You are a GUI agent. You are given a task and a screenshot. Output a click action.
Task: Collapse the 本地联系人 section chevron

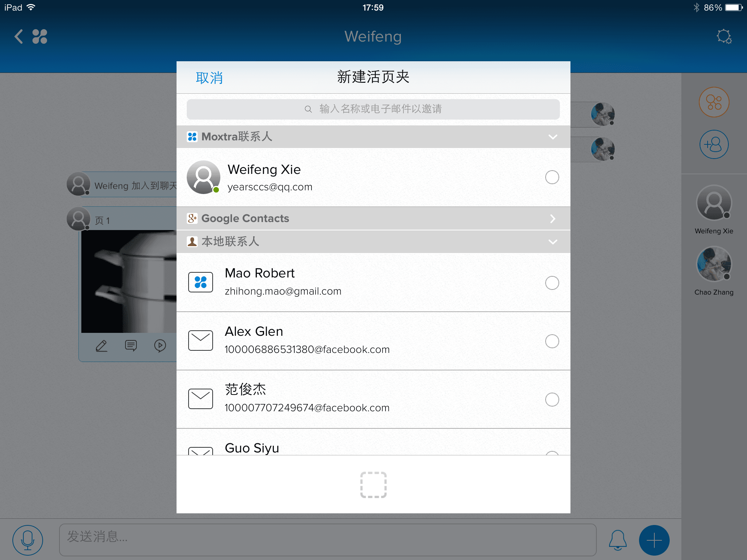553,242
